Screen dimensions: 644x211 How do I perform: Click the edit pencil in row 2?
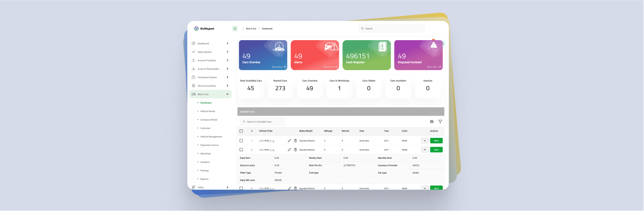coord(289,149)
